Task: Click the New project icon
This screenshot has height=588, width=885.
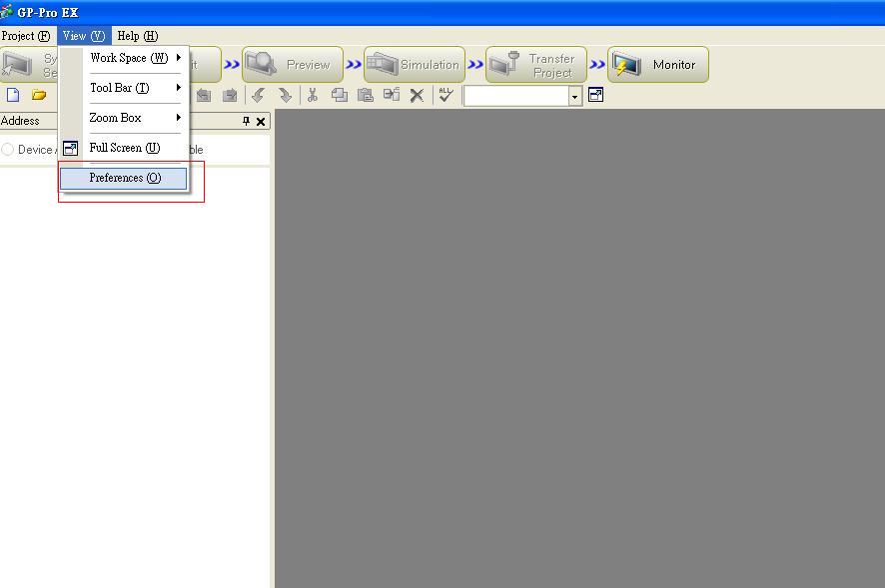Action: 13,96
